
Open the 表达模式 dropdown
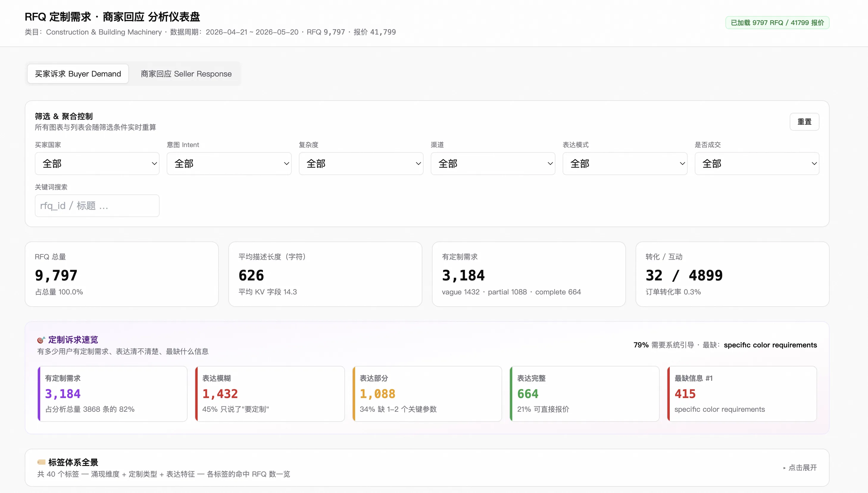pos(625,163)
